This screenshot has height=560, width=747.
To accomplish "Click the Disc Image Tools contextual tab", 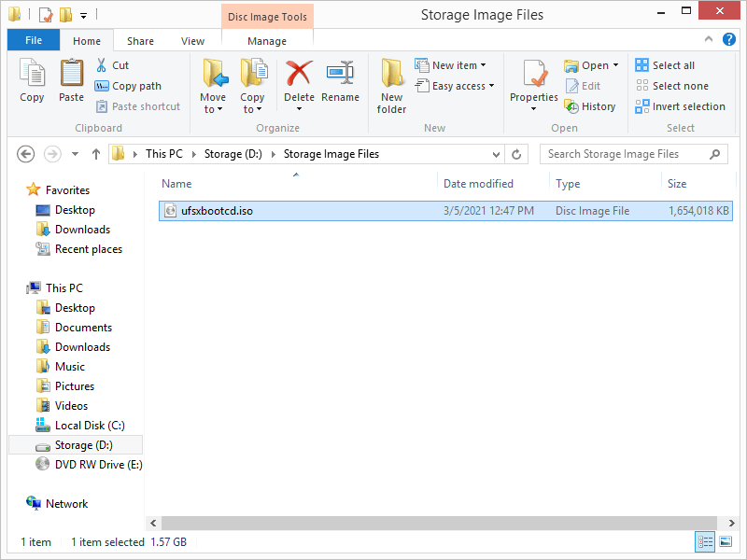I will tap(267, 17).
